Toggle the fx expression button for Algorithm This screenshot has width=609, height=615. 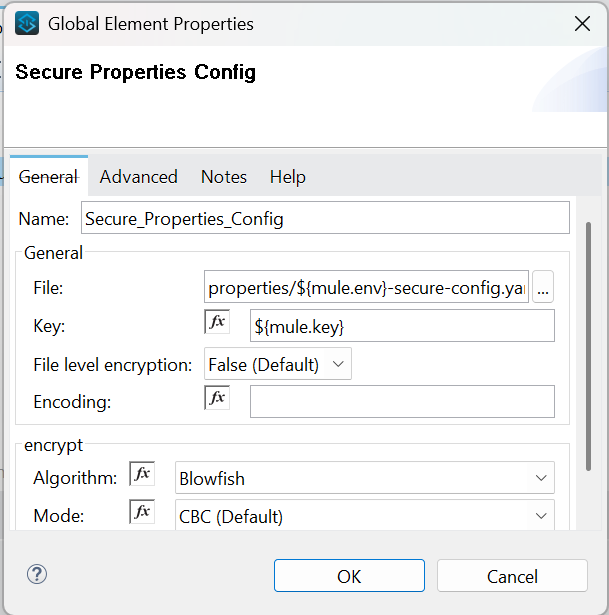(x=142, y=474)
